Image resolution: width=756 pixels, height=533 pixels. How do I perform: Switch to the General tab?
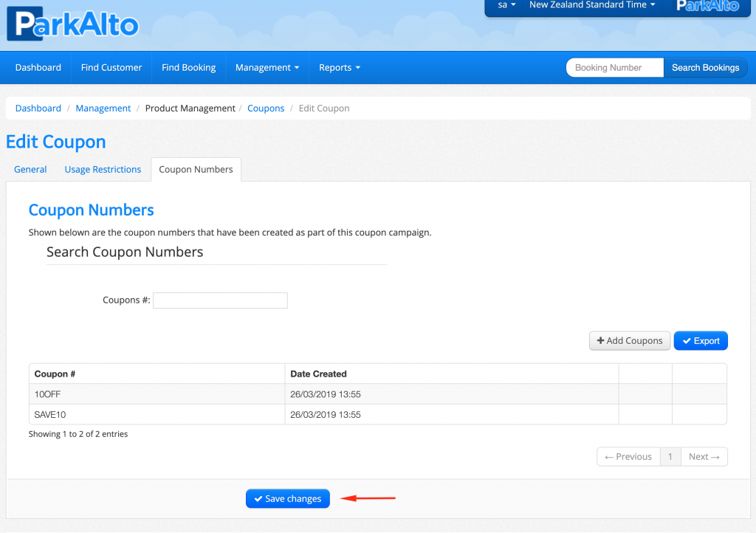pyautogui.click(x=30, y=169)
